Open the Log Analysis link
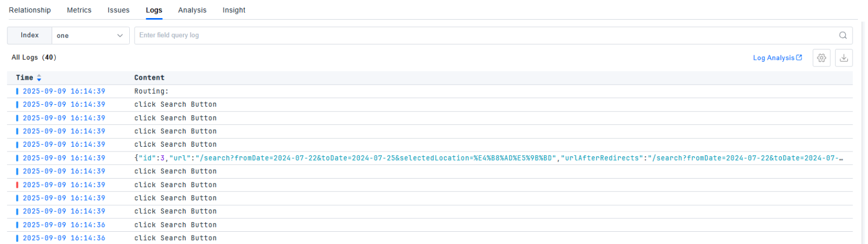This screenshot has width=868, height=244. point(777,58)
